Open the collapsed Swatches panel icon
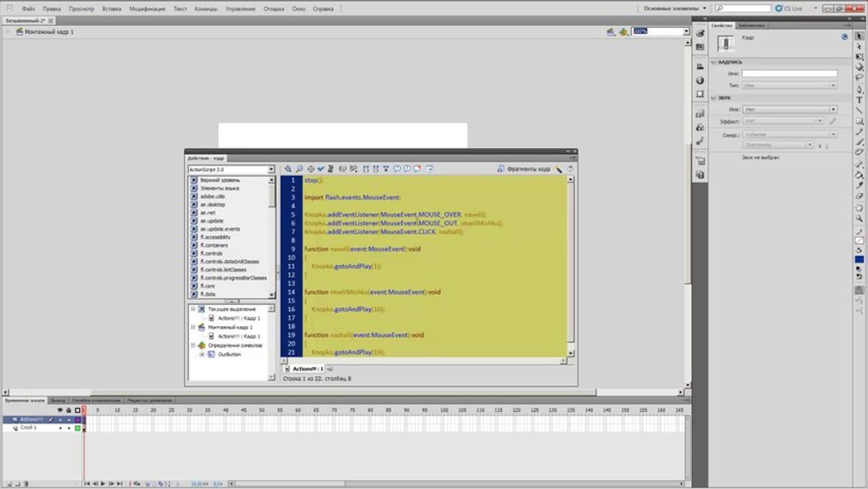Screen dimensions: 868x489 [x=700, y=47]
